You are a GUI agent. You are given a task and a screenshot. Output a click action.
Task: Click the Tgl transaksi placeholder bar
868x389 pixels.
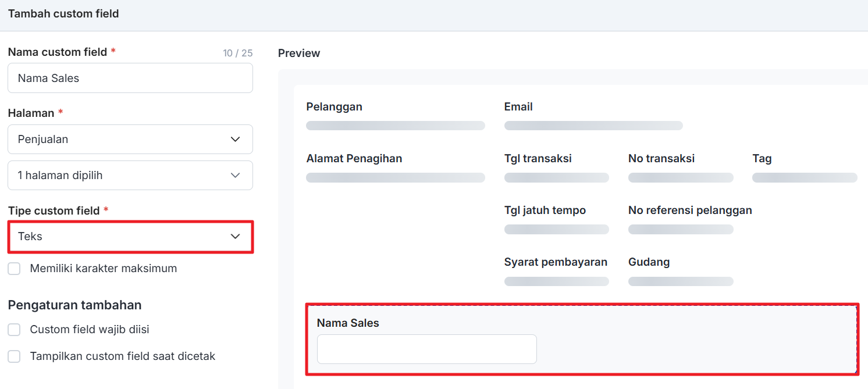tap(556, 178)
